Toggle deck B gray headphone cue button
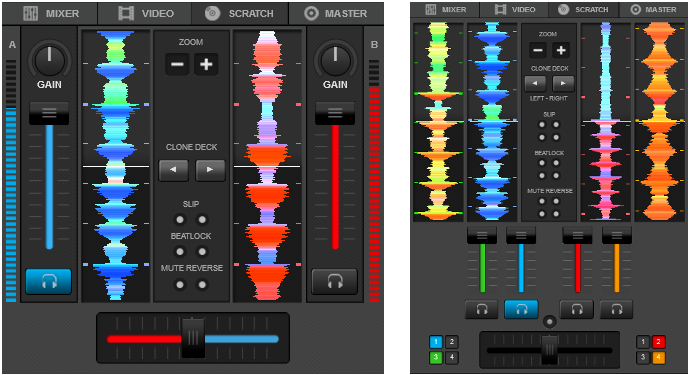This screenshot has width=690, height=375. pyautogui.click(x=334, y=281)
